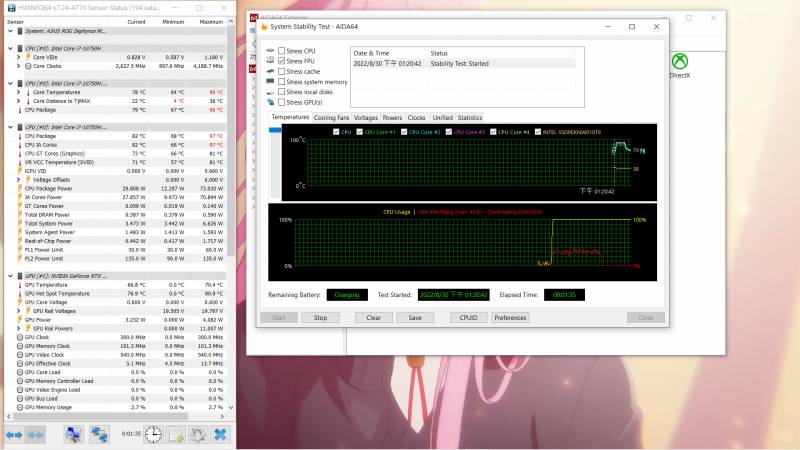Click the DirectX Xbox icon
This screenshot has height=450, width=800.
pyautogui.click(x=680, y=62)
